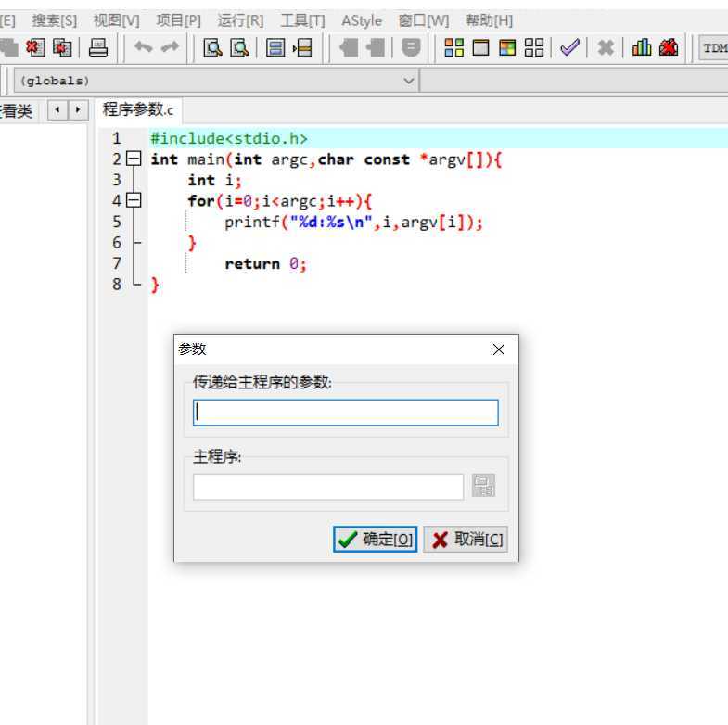Click the Profile analysis bar-chart icon
This screenshot has height=725, width=728.
[642, 47]
